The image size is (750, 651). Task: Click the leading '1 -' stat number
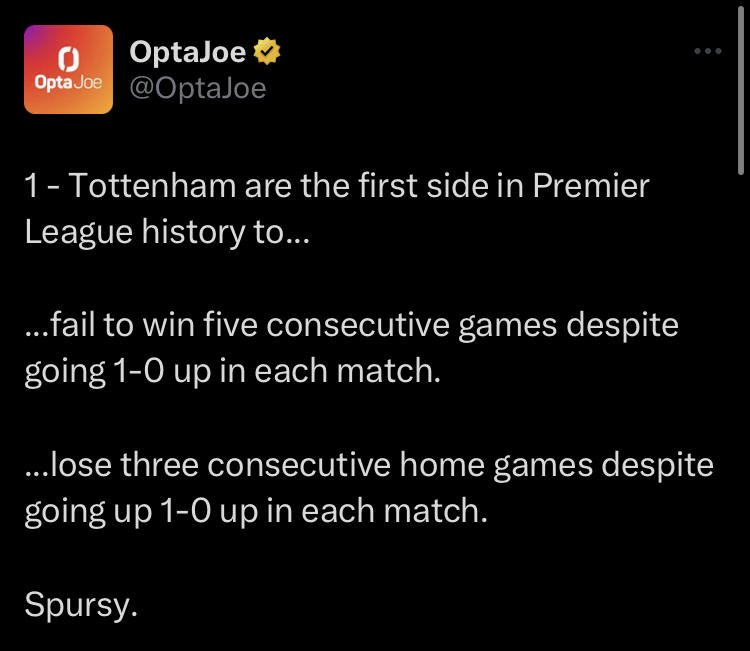[x=42, y=186]
